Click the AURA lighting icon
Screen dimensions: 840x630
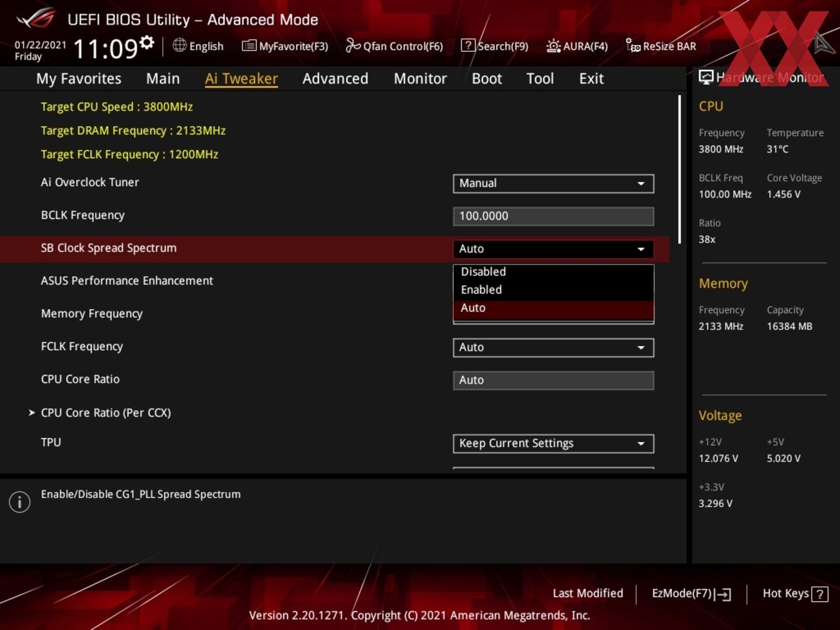pyautogui.click(x=553, y=46)
